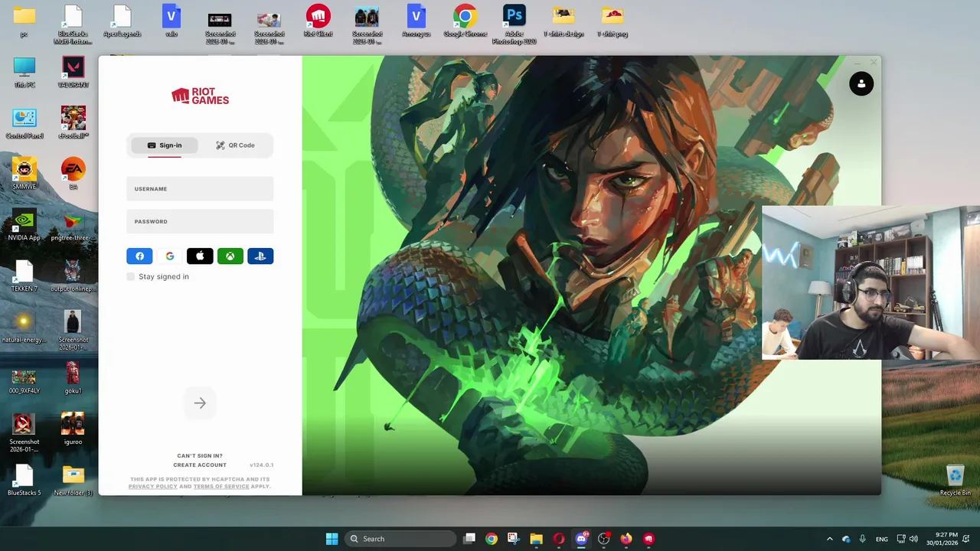Select the EA desktop shortcut
Viewport: 980px width, 551px height.
pos(73,174)
